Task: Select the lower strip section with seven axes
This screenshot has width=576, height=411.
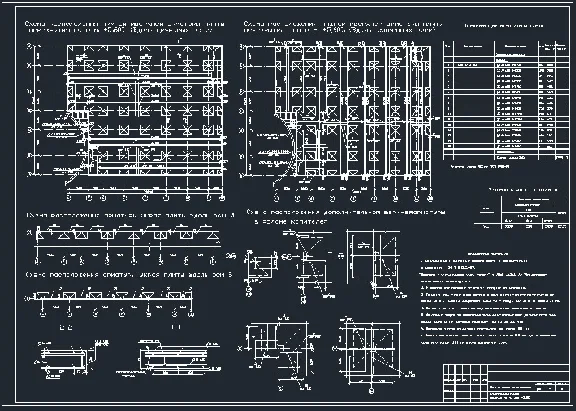Action: [109, 303]
